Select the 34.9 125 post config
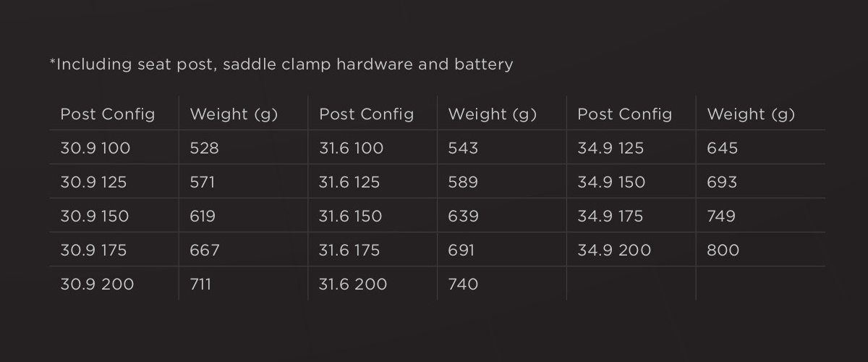Image resolution: width=868 pixels, height=362 pixels. pyautogui.click(x=610, y=148)
